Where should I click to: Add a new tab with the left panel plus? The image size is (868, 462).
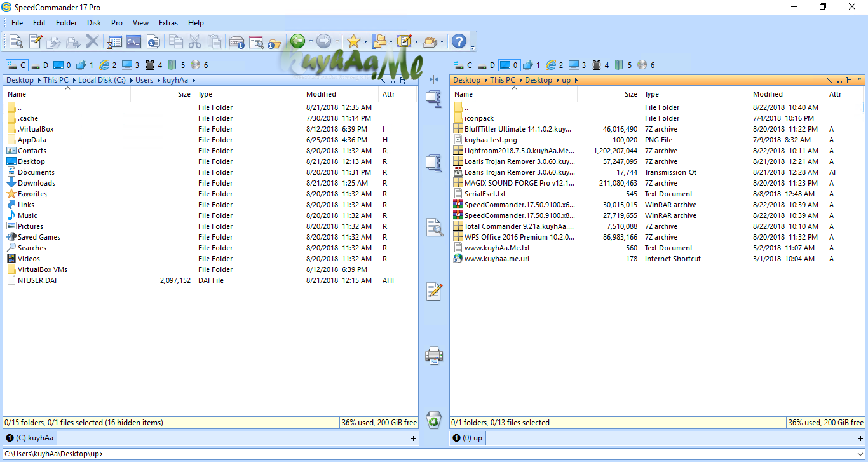click(414, 438)
